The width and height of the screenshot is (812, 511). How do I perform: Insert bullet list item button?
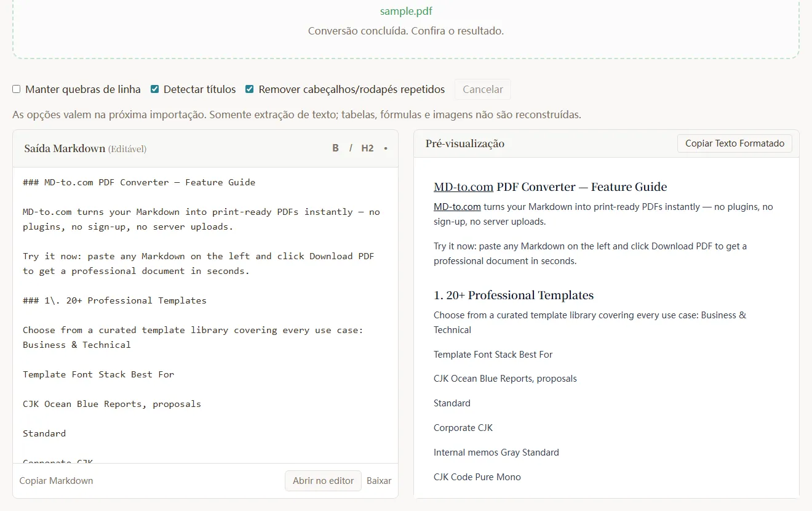point(386,148)
